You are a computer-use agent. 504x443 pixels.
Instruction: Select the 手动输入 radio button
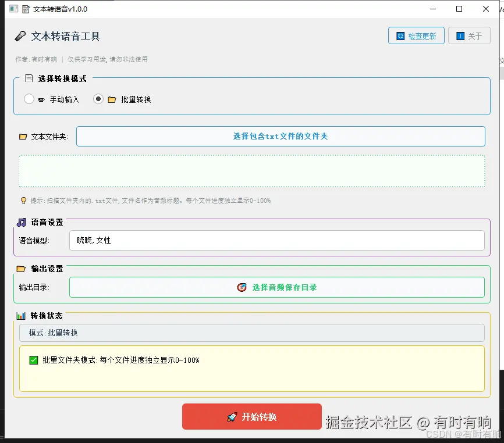(x=29, y=99)
